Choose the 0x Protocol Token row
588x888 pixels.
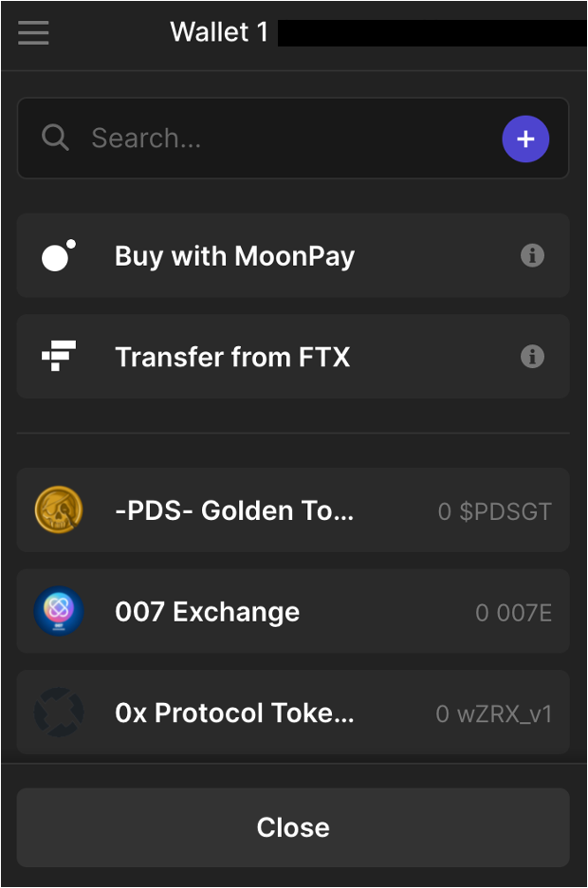coord(234,712)
